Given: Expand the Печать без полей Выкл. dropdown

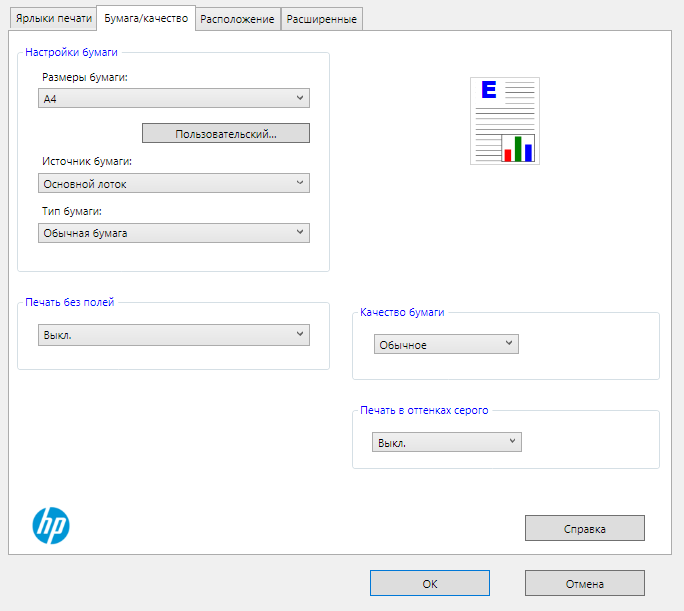Looking at the screenshot, I should pos(174,335).
